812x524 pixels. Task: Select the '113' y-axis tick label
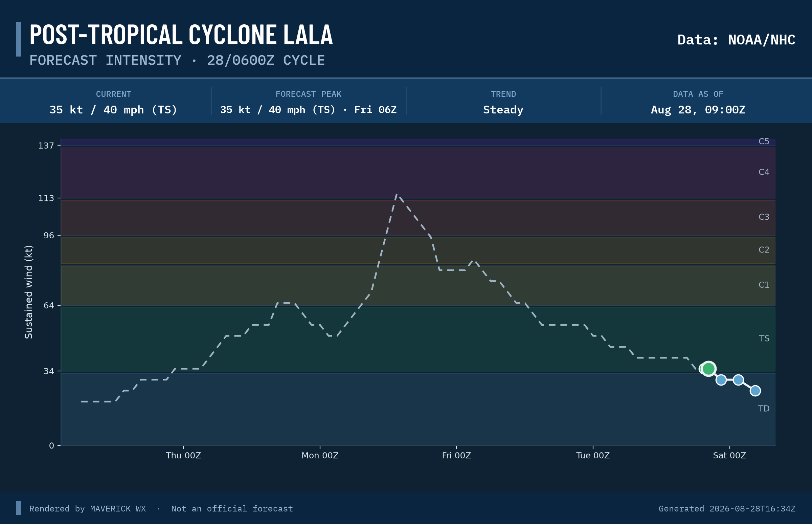click(x=46, y=198)
